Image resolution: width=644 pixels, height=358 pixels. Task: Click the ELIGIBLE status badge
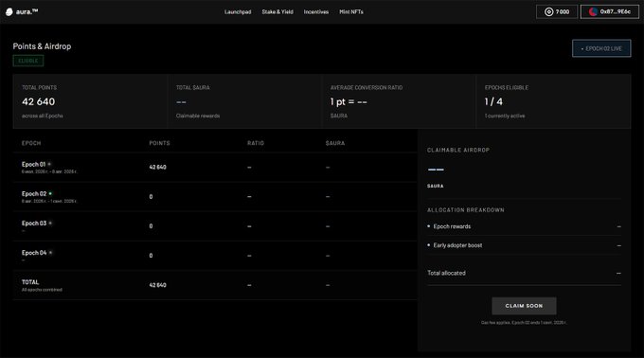tap(27, 61)
